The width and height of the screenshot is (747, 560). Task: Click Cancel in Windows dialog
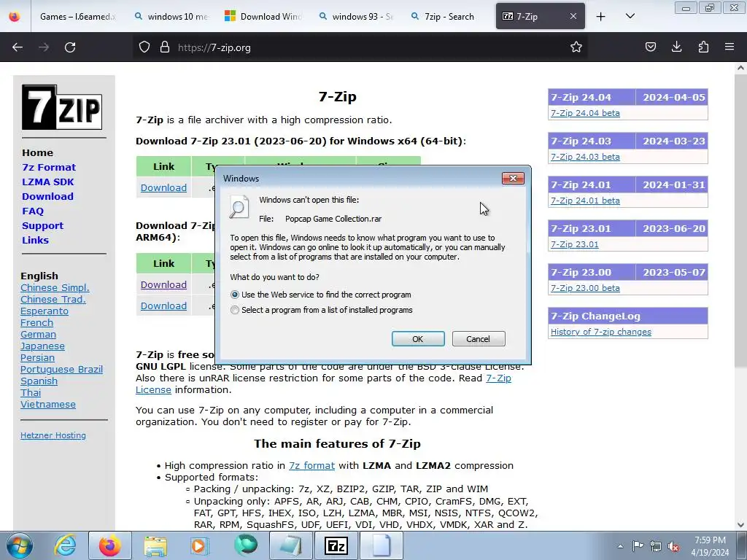[x=479, y=339]
